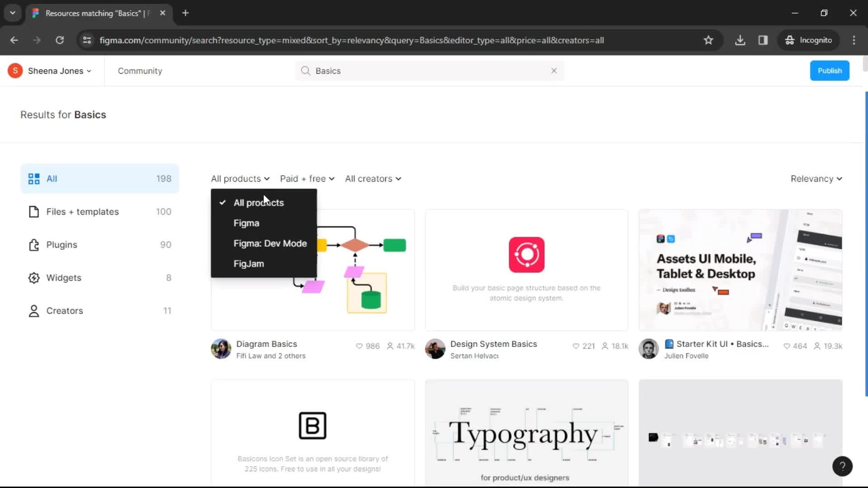868x488 pixels.
Task: View site information icon in address bar
Action: 87,40
